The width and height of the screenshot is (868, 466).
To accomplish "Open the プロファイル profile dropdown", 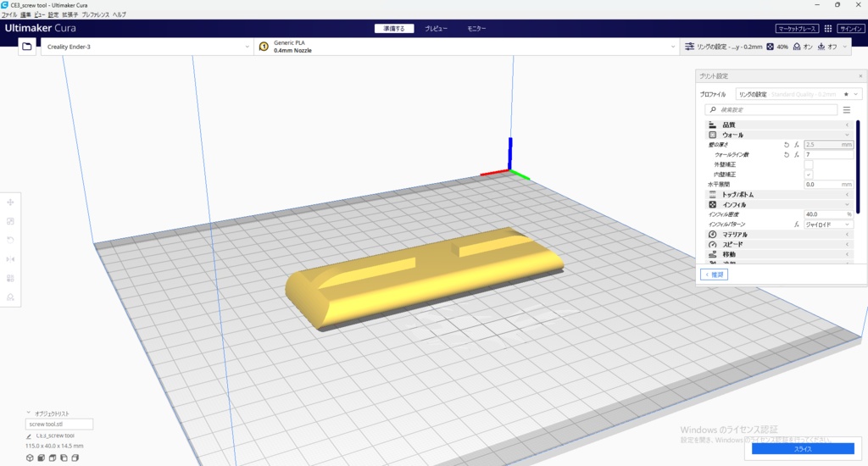I will click(x=798, y=94).
